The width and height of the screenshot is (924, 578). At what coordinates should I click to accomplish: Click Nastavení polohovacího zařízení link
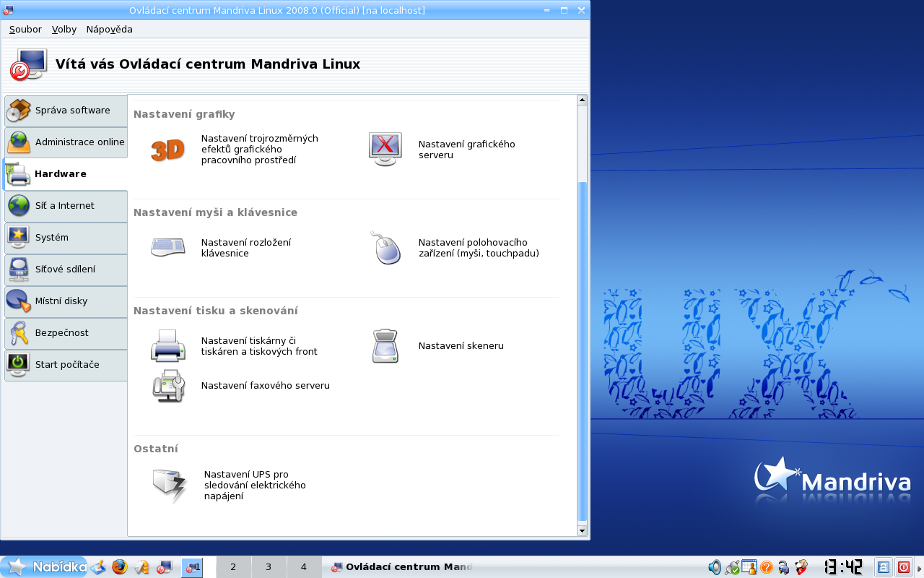479,248
